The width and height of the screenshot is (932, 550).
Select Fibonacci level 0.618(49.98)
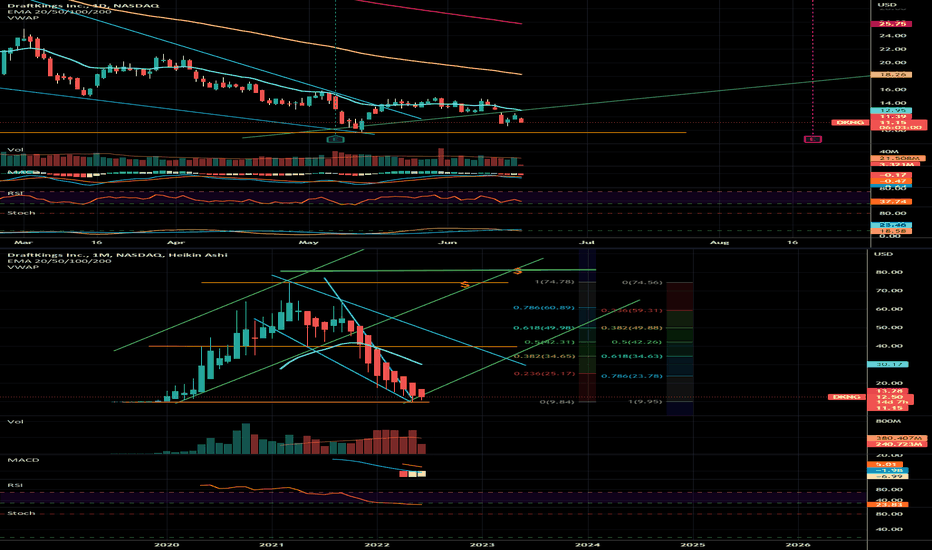point(544,328)
